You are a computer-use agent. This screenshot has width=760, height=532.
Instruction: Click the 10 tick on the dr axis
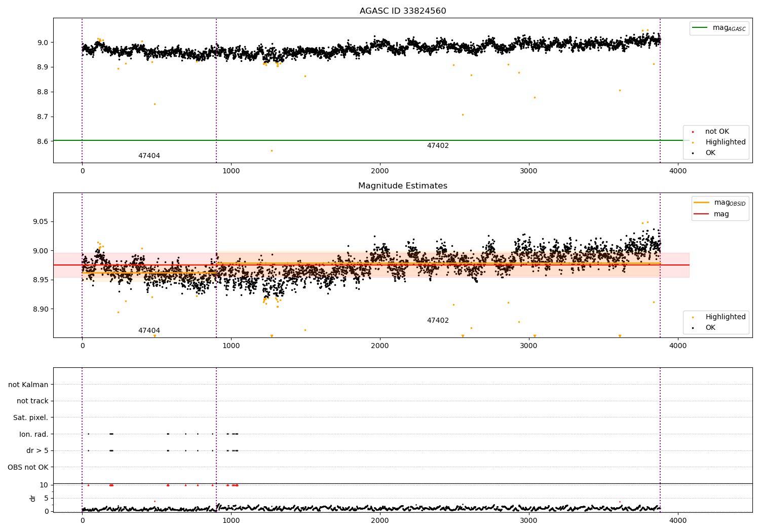44,485
